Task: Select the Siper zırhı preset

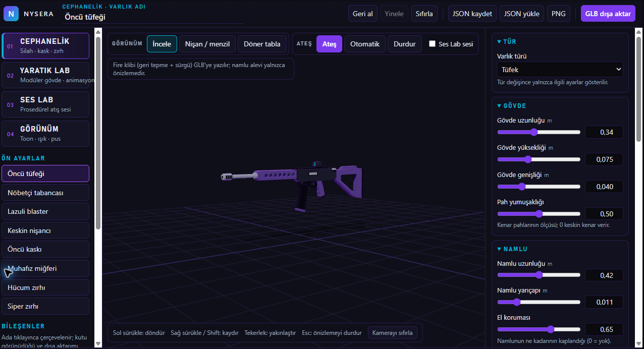Action: point(45,306)
